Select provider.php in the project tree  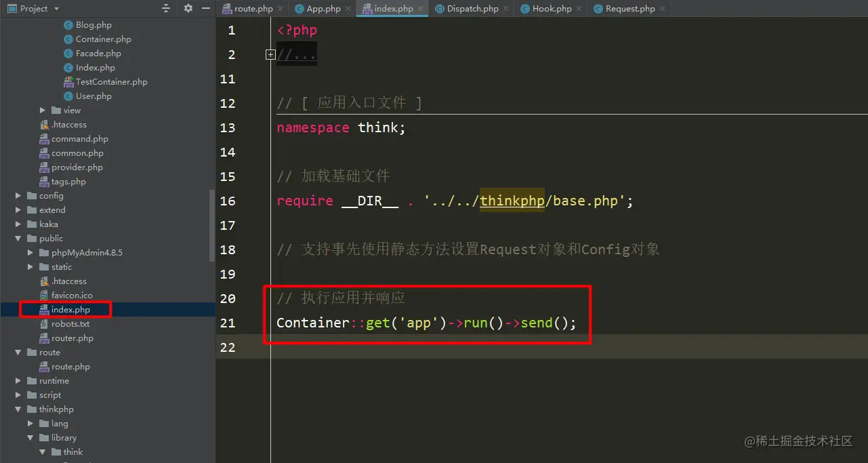pyautogui.click(x=77, y=167)
